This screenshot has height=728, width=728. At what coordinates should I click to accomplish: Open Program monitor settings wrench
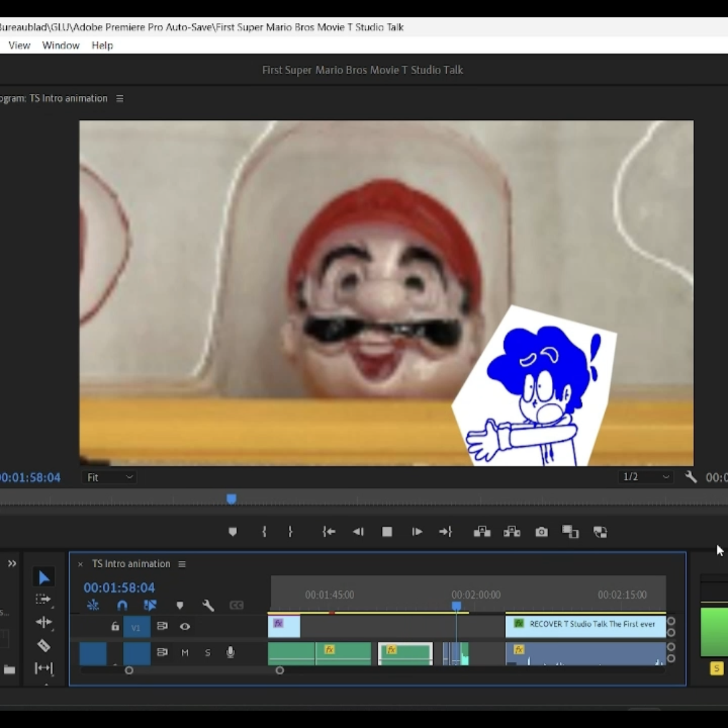click(x=691, y=477)
